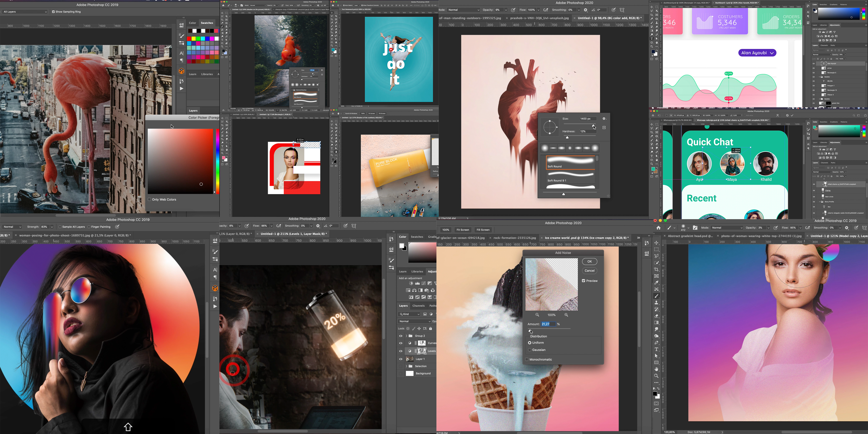The width and height of the screenshot is (868, 434).
Task: Switch to the Channels tab in battery window
Action: tap(418, 306)
